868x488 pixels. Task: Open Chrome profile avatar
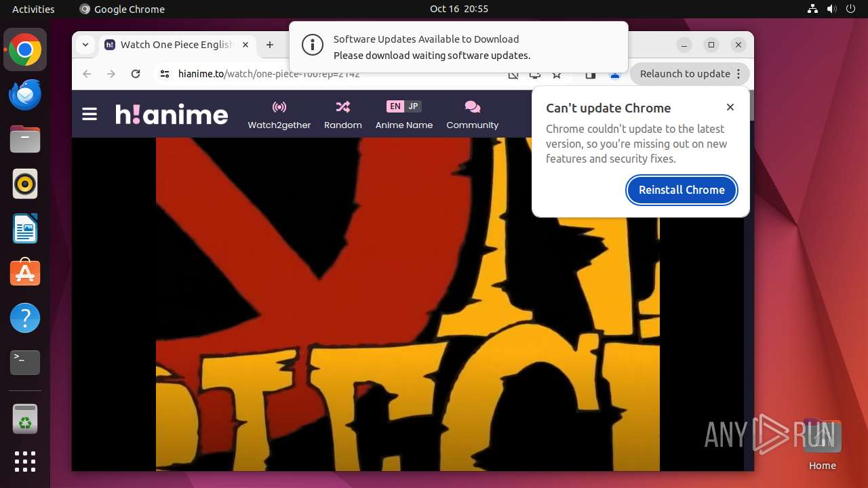coord(615,75)
